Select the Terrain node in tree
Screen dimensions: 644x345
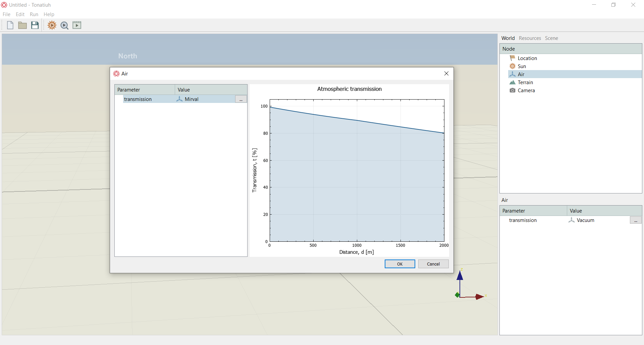click(x=525, y=82)
